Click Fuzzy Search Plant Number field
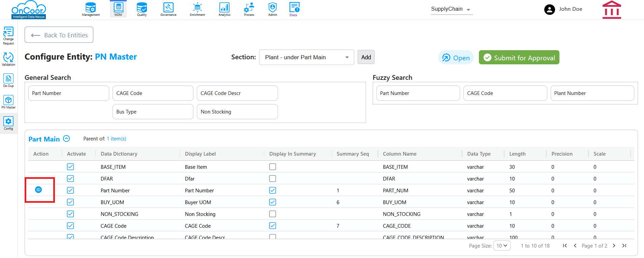Screen dimensions: 644x258 [x=592, y=93]
